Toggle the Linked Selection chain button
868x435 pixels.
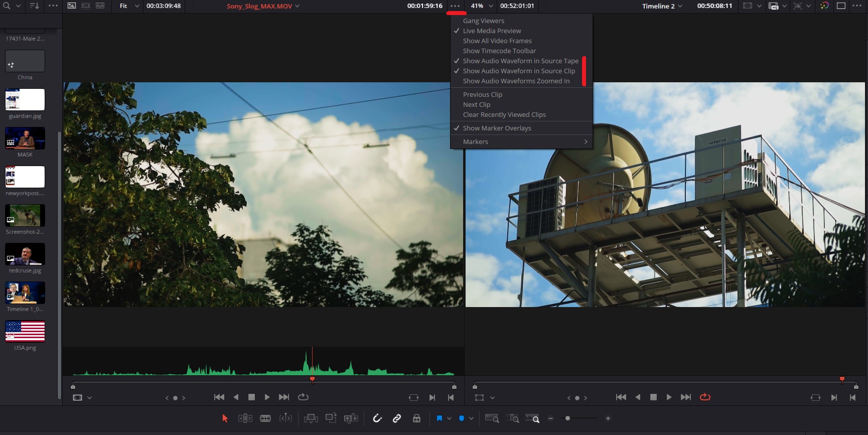pyautogui.click(x=397, y=418)
